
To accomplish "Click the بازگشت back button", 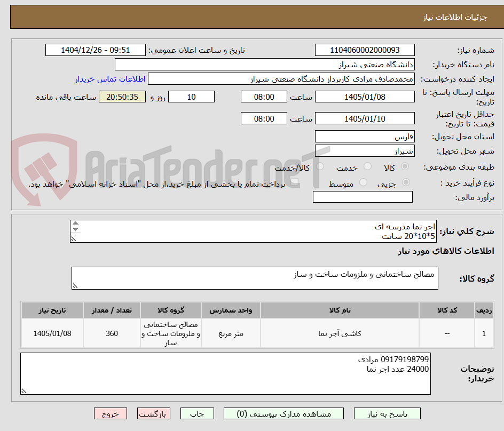I will pos(153,413).
